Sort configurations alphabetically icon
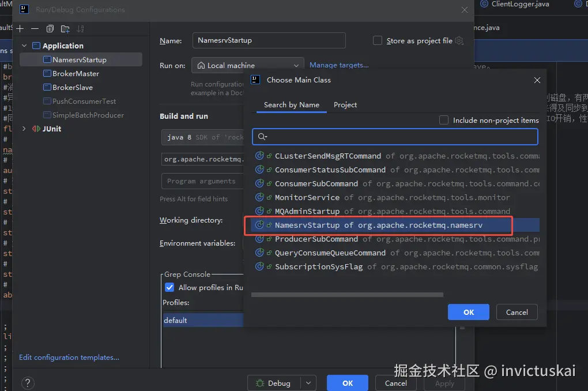588x391 pixels. [80, 28]
